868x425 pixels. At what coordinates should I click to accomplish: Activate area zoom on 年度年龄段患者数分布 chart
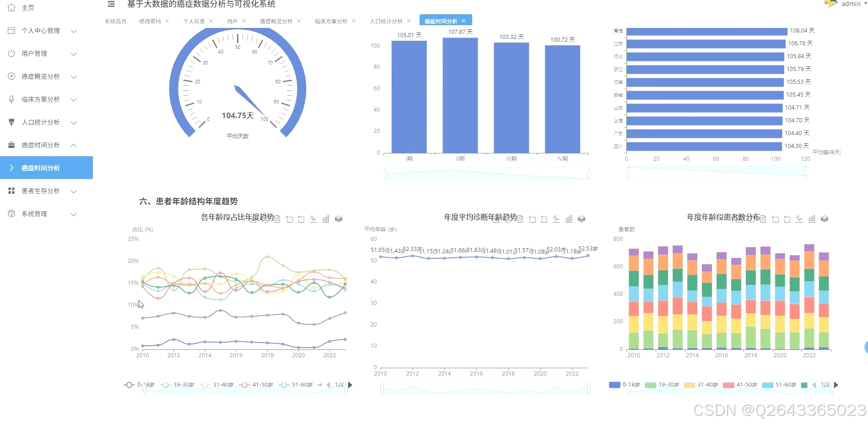click(x=775, y=219)
